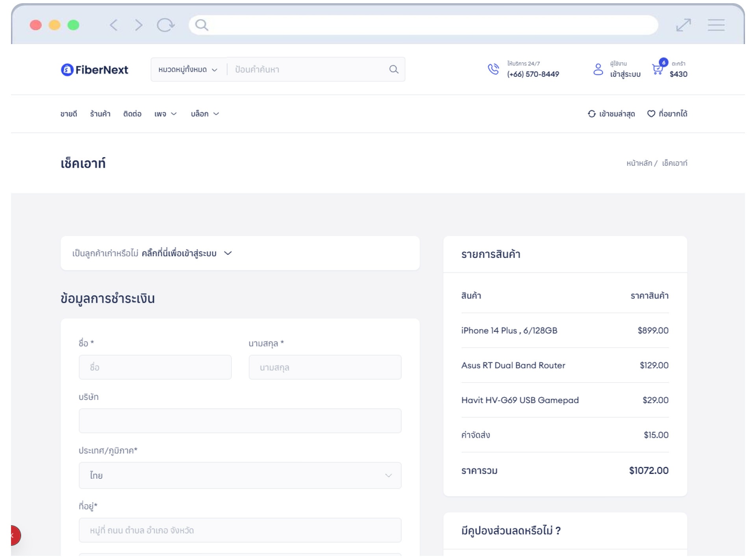Click the นามสกุล last name field
The height and width of the screenshot is (559, 756).
325,367
